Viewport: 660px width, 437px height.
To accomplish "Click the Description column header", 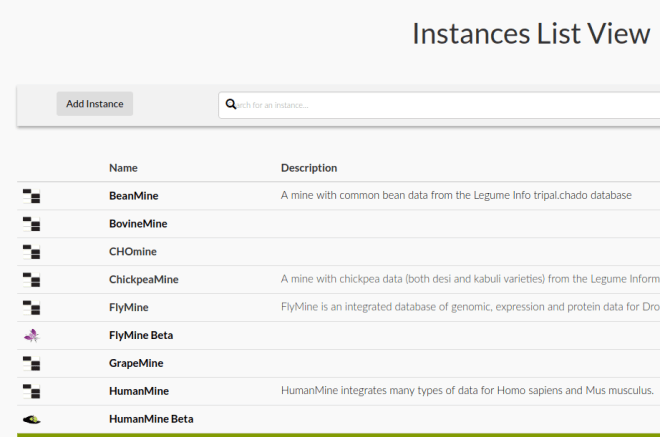I will coord(309,168).
